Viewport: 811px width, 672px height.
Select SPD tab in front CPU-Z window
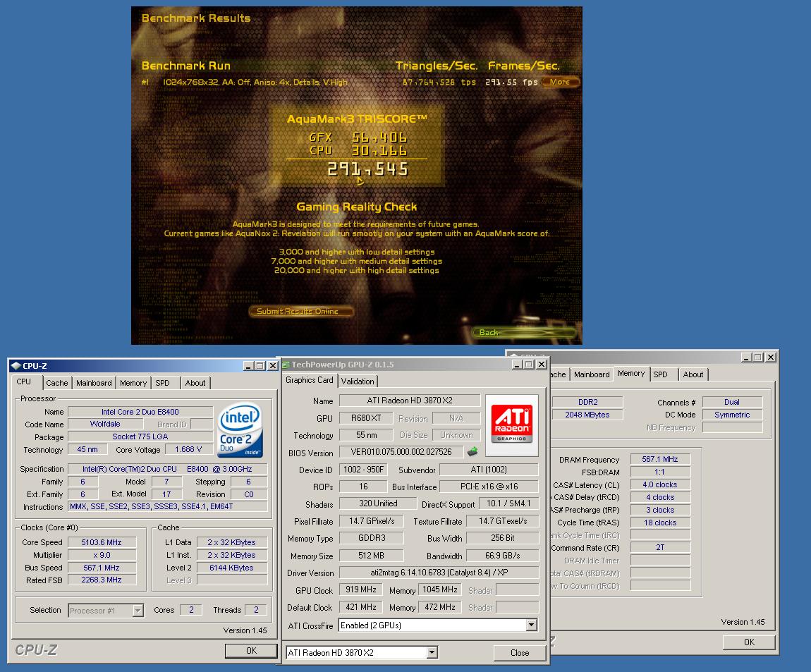pos(162,383)
